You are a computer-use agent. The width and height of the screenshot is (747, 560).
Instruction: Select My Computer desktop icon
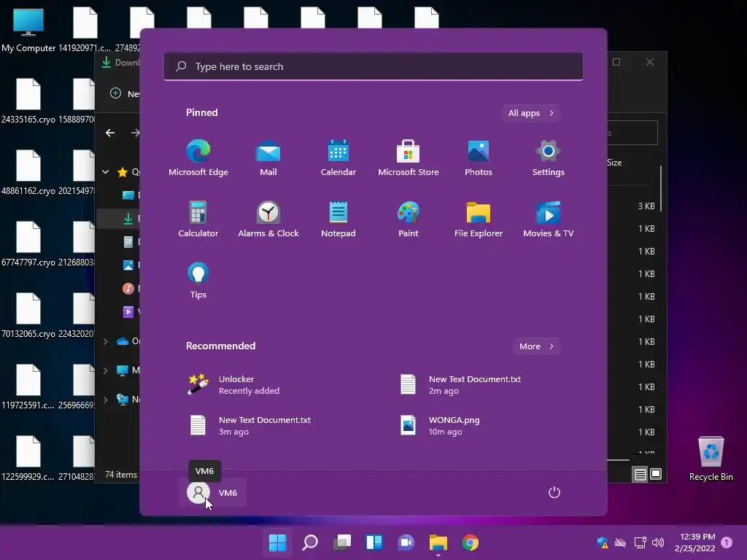pos(28,29)
